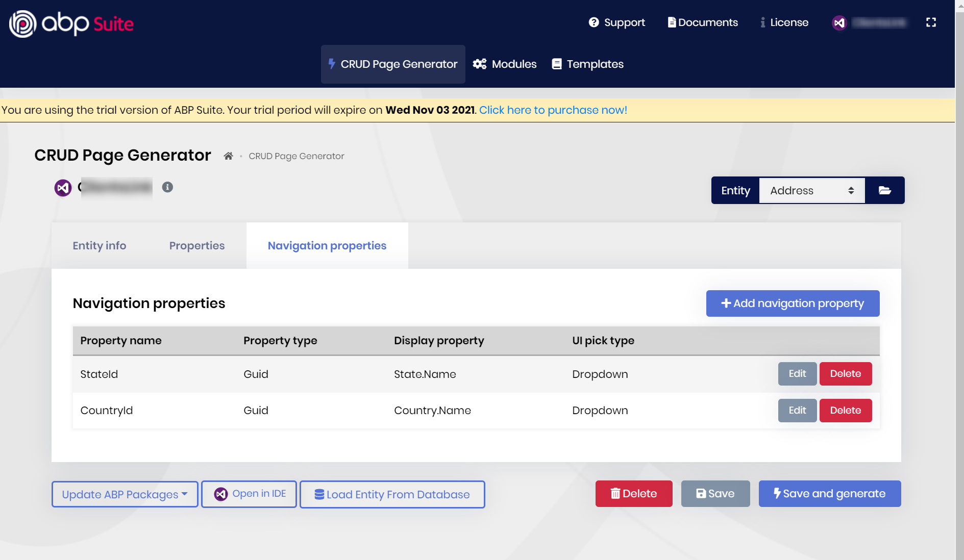The height and width of the screenshot is (560, 964).
Task: Click Add navigation property button
Action: click(793, 303)
